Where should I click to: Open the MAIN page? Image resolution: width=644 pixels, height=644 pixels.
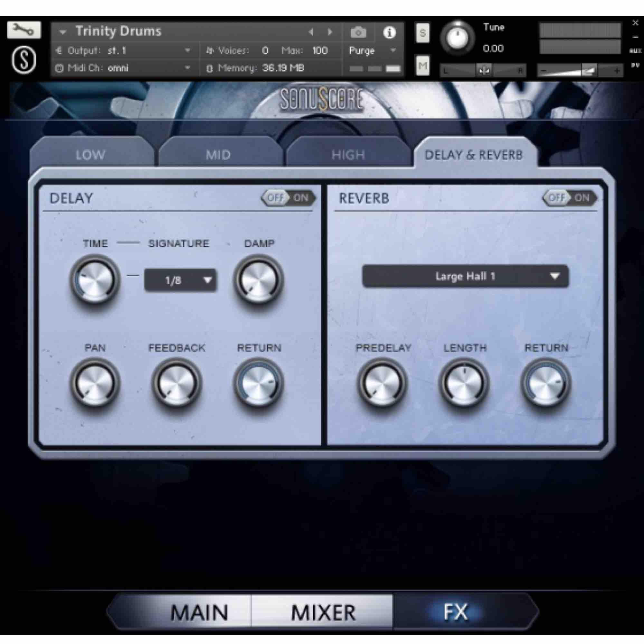point(199,613)
